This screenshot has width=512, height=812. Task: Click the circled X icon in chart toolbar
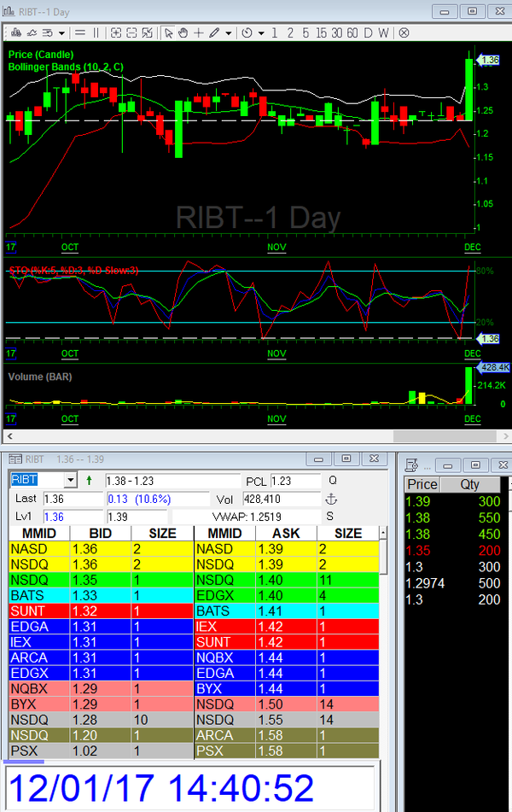click(404, 32)
